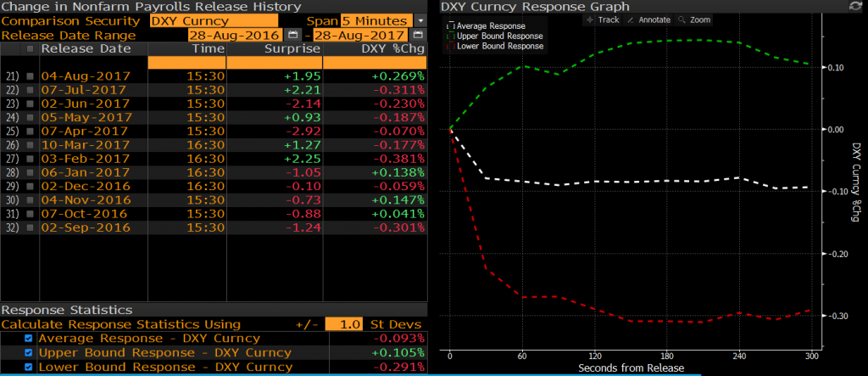Click the start date field 28-Aug-2016
868x376 pixels.
pyautogui.click(x=236, y=36)
